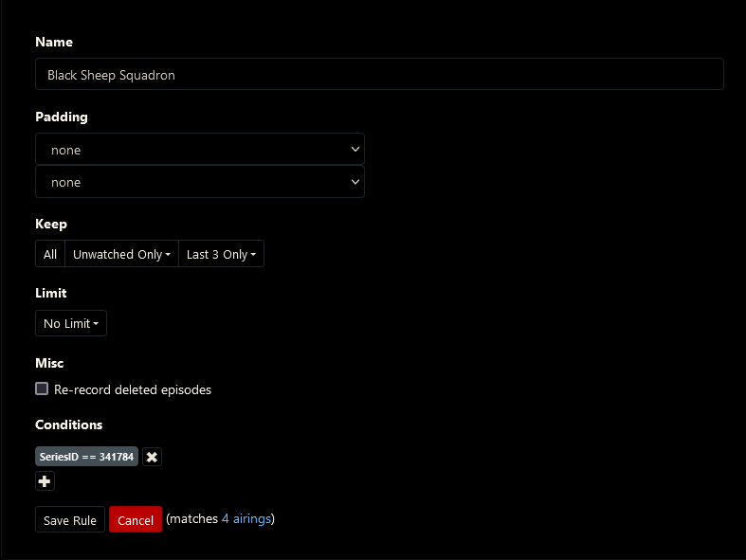Viewport: 746px width, 560px height.
Task: Click the Padding section heading
Action: 62,117
